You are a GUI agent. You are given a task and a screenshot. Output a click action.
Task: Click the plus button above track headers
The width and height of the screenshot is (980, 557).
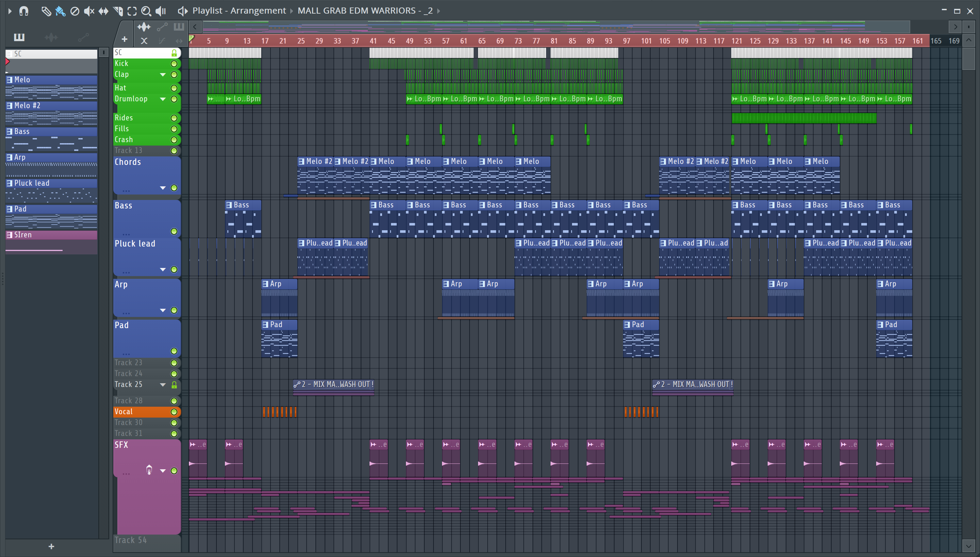click(x=124, y=39)
